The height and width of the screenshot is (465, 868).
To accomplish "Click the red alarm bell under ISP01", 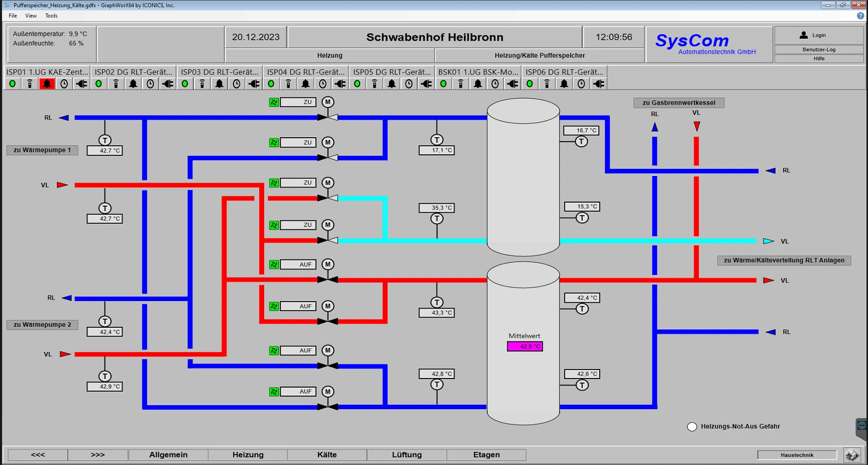I will 47,84.
